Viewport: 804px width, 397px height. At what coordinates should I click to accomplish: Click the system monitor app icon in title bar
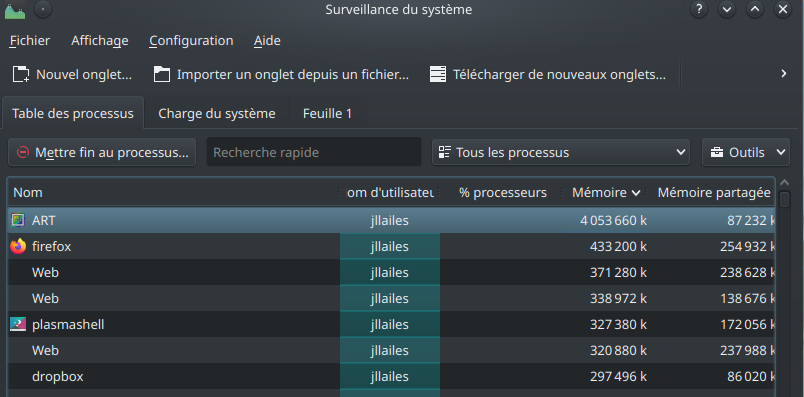15,10
